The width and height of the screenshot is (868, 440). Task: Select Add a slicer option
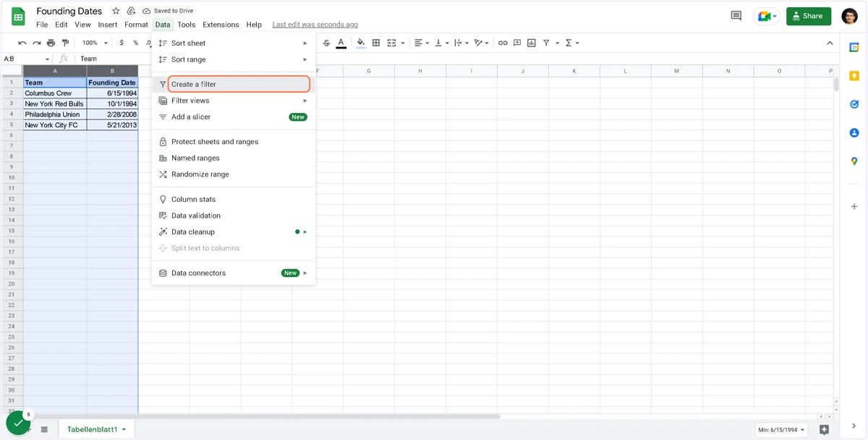234,117
